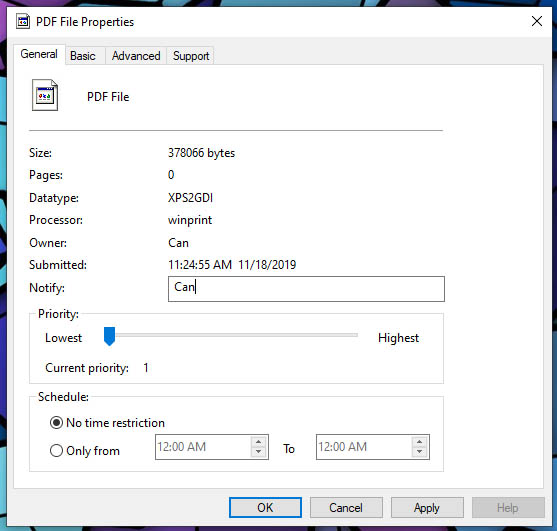The width and height of the screenshot is (557, 531).
Task: Click the Notify text field
Action: tap(306, 289)
